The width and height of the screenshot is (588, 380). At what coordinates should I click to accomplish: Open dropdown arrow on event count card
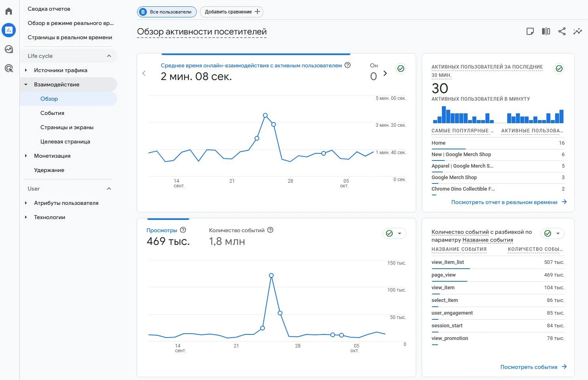[x=558, y=233]
